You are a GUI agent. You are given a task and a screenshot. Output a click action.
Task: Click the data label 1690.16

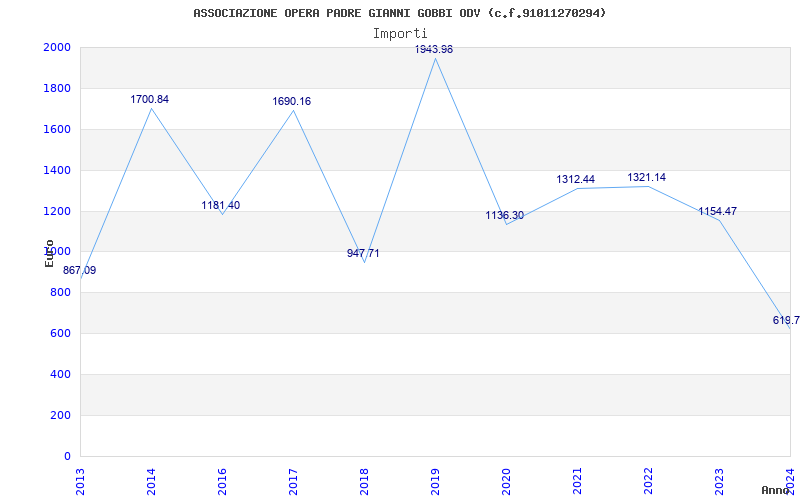[x=291, y=102]
